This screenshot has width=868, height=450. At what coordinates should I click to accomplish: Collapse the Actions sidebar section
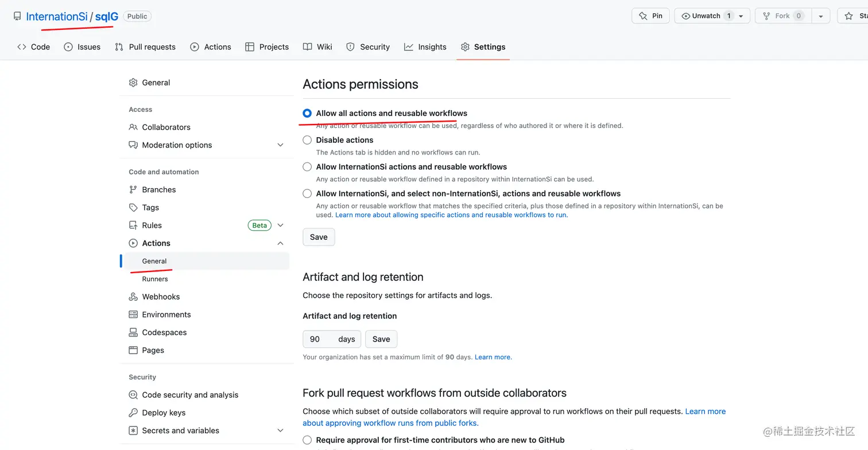point(280,243)
